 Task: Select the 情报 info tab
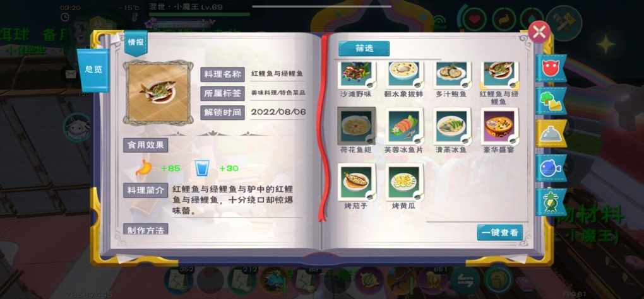pos(136,43)
